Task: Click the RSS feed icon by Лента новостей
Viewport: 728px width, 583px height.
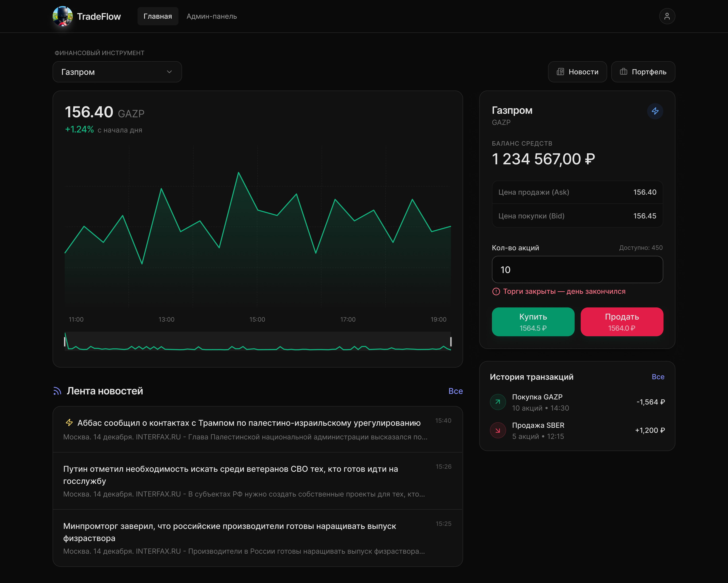Action: click(x=57, y=391)
